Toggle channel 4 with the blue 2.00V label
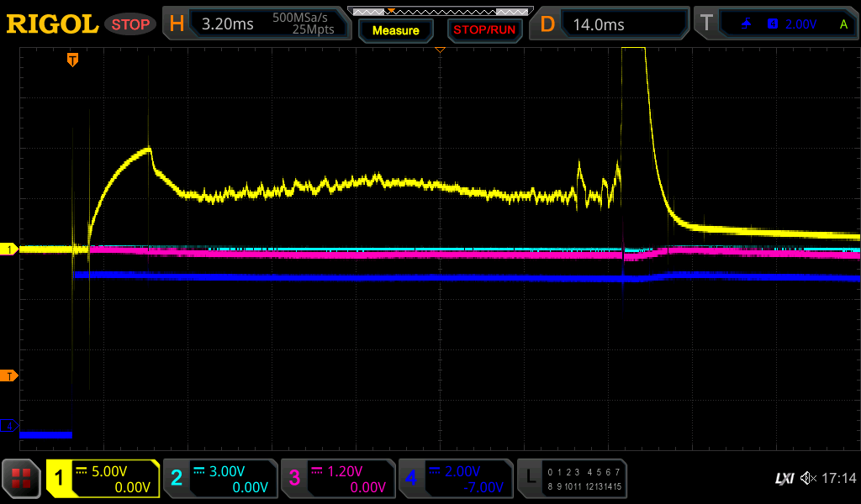Image resolution: width=861 pixels, height=504 pixels. 457,479
